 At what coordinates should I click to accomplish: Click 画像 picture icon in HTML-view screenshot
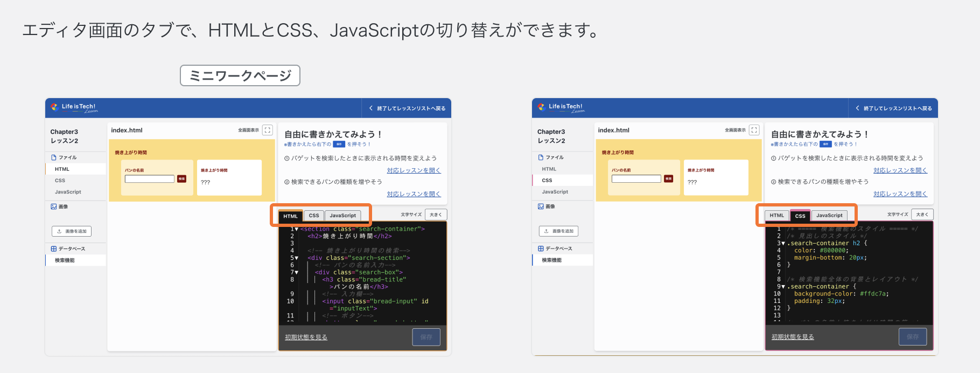click(x=54, y=206)
